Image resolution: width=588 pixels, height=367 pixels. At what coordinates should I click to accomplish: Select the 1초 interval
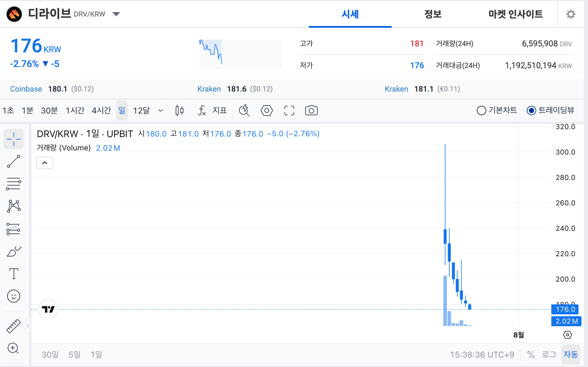coord(8,110)
